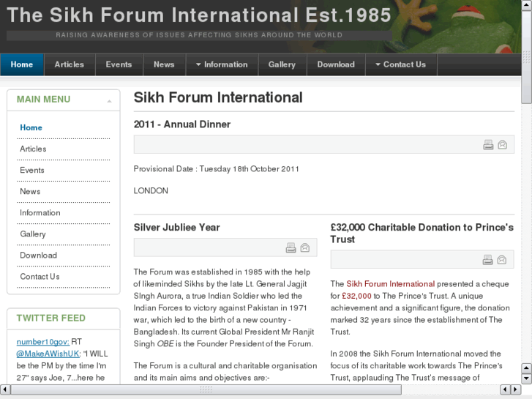The height and width of the screenshot is (399, 532).
Task: Click the Provisional Date text line
Action: (x=216, y=169)
